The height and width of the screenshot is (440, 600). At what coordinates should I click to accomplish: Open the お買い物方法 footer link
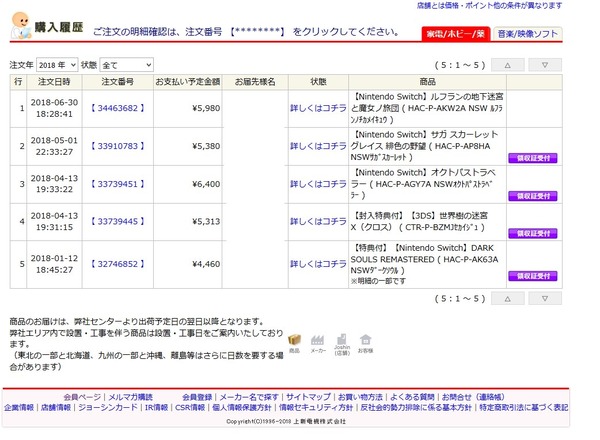[360, 397]
